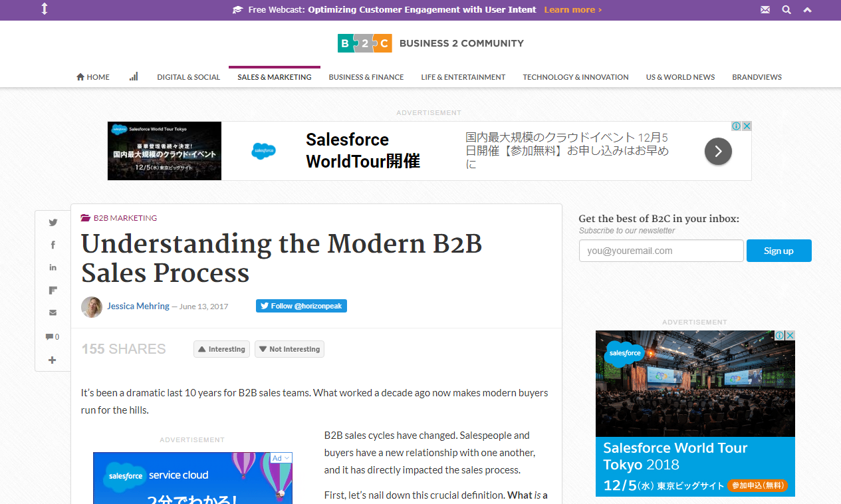This screenshot has width=841, height=504.
Task: Select the SALES & MARKETING tab
Action: click(275, 77)
